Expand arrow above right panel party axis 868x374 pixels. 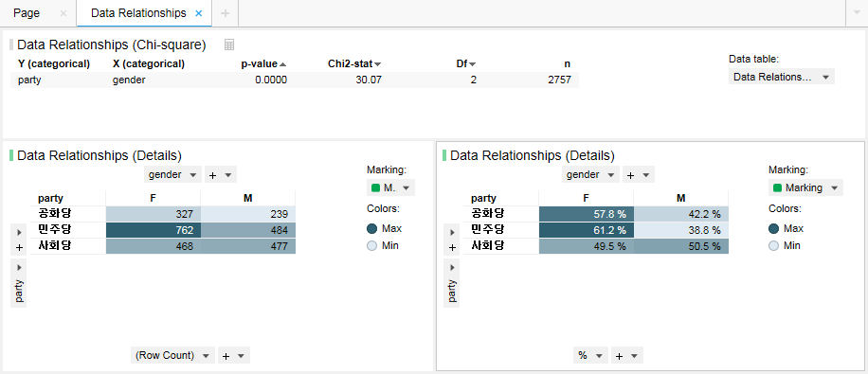[452, 267]
